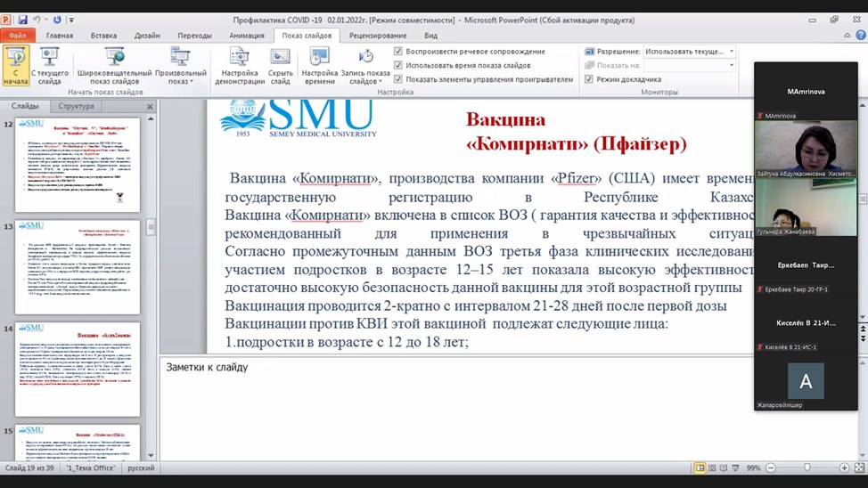Switch to the Главная tab
Screen dimensions: 868x488
(59, 36)
